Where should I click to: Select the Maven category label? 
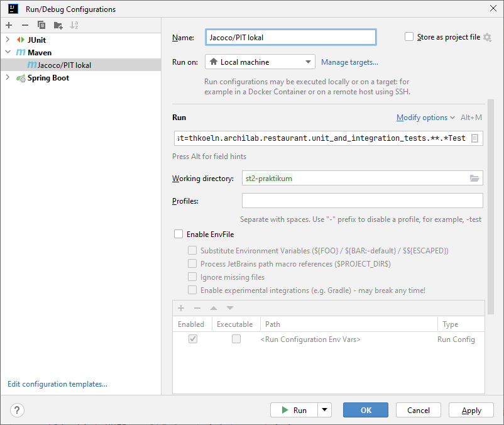click(x=40, y=52)
